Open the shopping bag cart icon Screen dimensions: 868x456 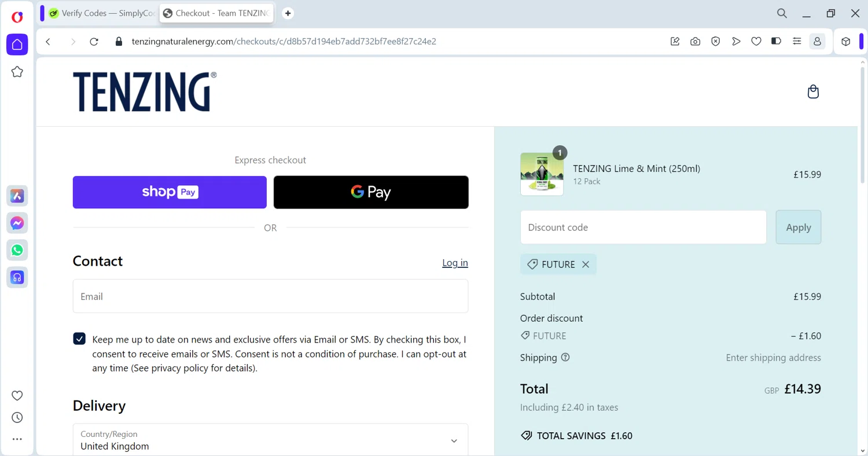pyautogui.click(x=813, y=92)
